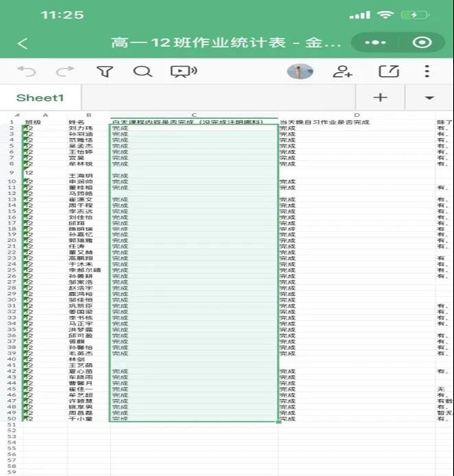Open the filter funnel tool

(x=105, y=71)
